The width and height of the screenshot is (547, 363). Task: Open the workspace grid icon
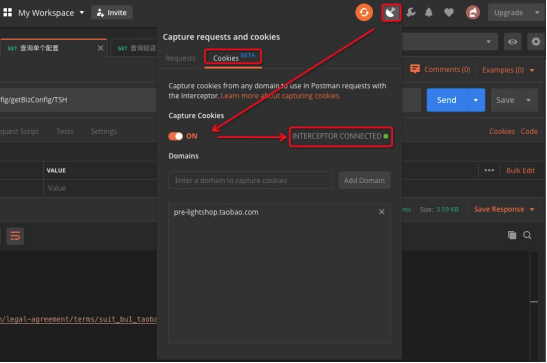tap(7, 13)
